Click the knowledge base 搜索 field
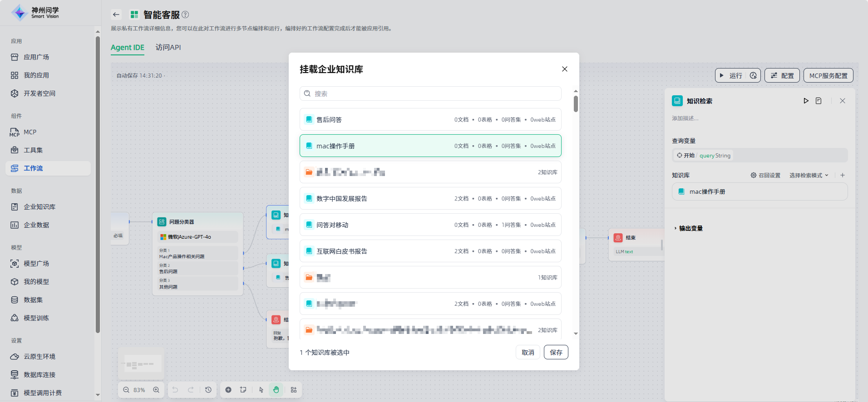The image size is (868, 402). (x=430, y=94)
